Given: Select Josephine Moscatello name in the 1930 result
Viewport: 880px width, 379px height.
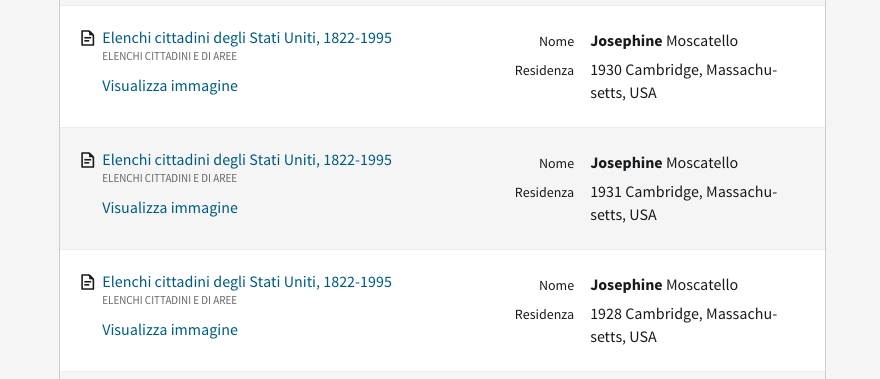Looking at the screenshot, I should point(664,41).
